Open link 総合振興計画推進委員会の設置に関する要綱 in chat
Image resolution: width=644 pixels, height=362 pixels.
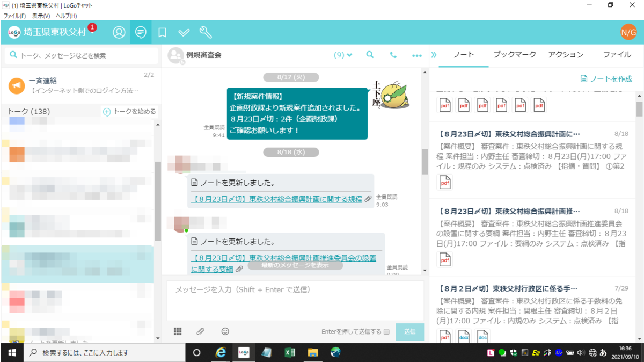click(x=284, y=263)
